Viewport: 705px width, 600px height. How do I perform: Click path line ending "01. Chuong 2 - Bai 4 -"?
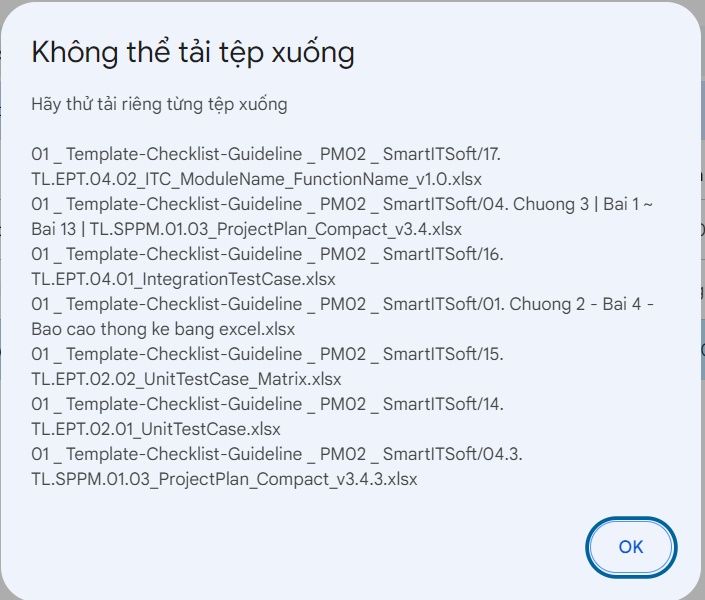(343, 304)
